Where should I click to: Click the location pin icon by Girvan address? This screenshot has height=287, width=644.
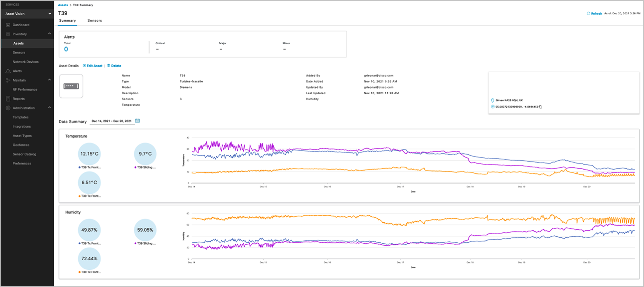click(493, 100)
